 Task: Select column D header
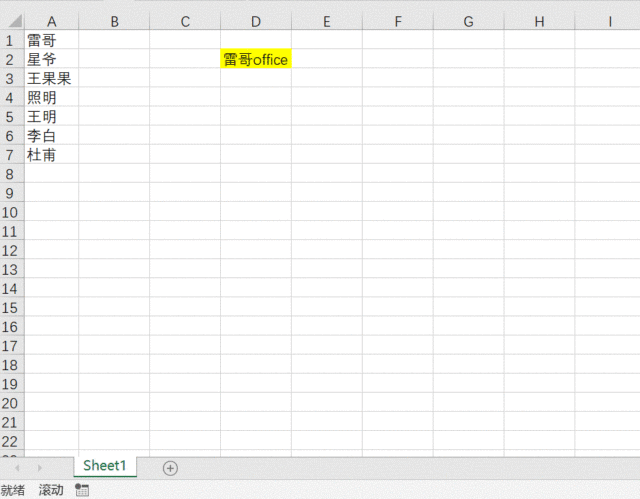pos(256,21)
